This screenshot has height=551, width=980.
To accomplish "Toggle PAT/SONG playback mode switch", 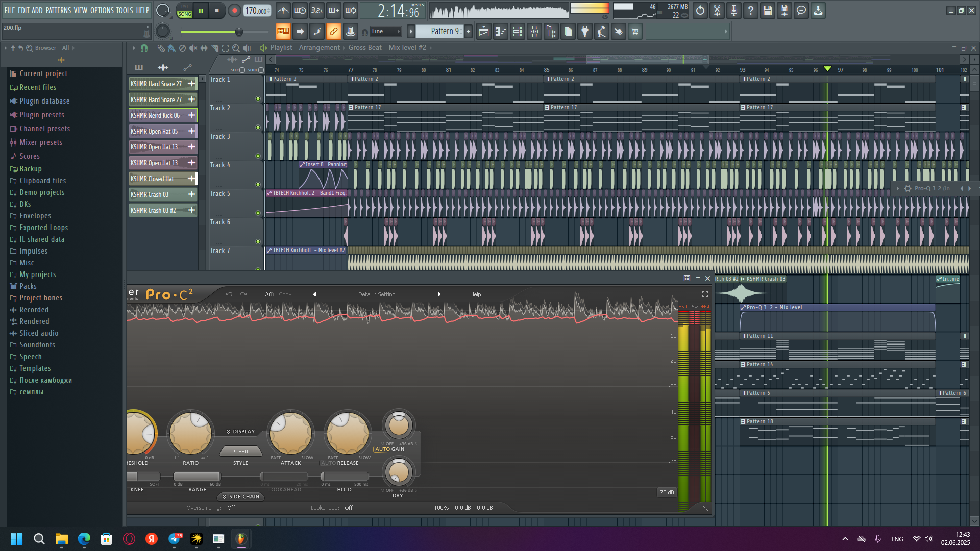I will (x=184, y=11).
